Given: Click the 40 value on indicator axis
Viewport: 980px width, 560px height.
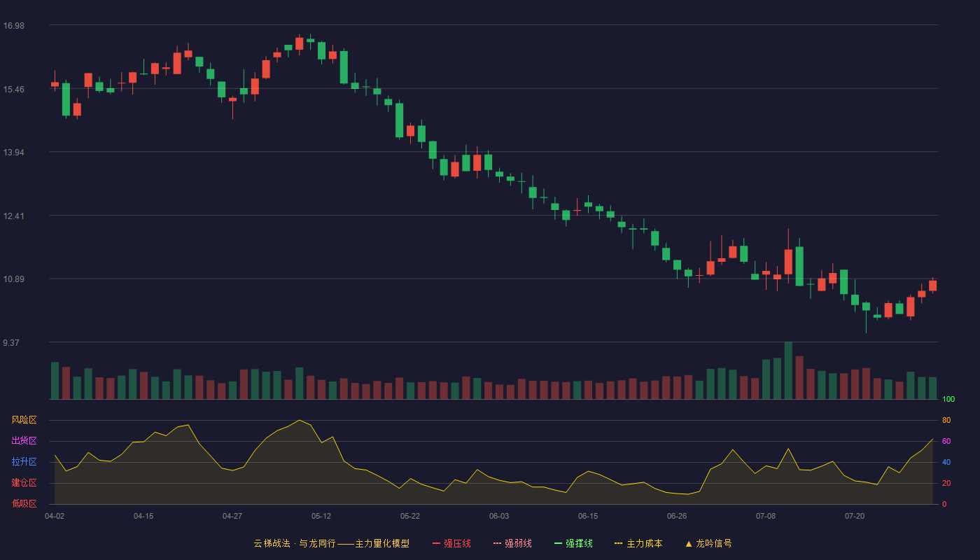Looking at the screenshot, I should [x=946, y=462].
